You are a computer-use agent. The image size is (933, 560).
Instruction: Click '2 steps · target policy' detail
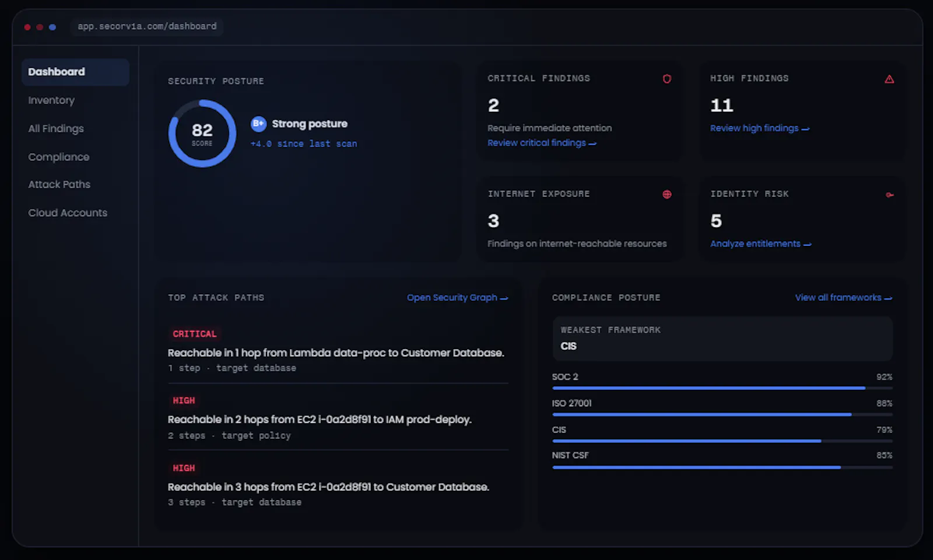[x=229, y=436]
